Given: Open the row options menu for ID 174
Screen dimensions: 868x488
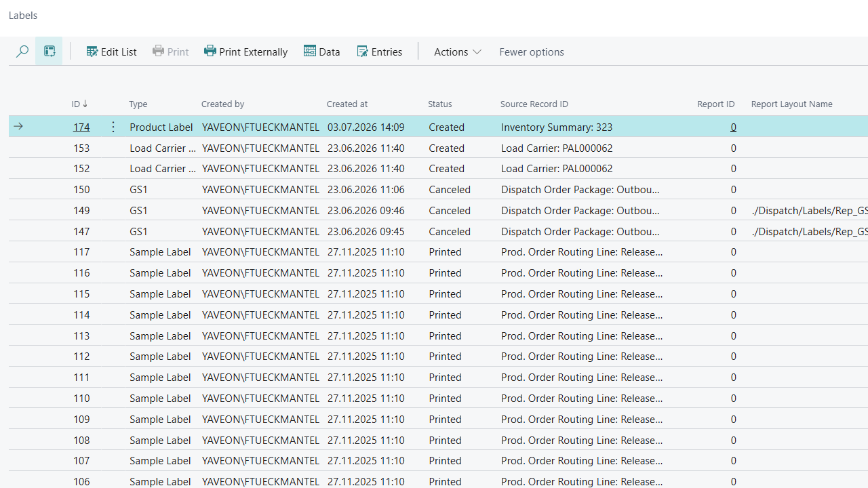Looking at the screenshot, I should [113, 127].
